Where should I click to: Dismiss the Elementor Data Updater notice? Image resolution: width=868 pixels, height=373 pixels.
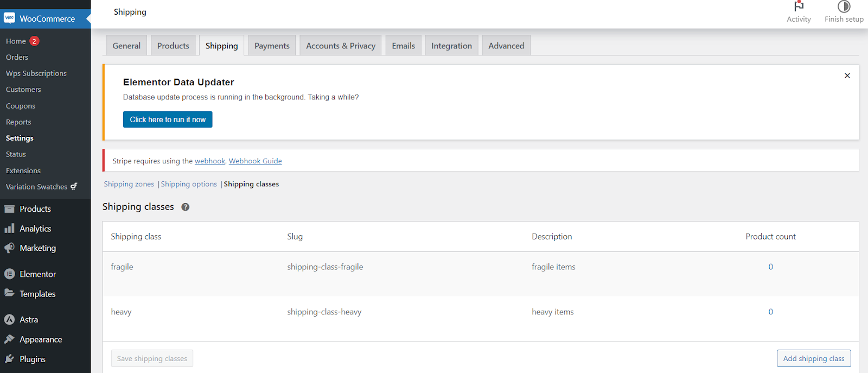tap(847, 75)
